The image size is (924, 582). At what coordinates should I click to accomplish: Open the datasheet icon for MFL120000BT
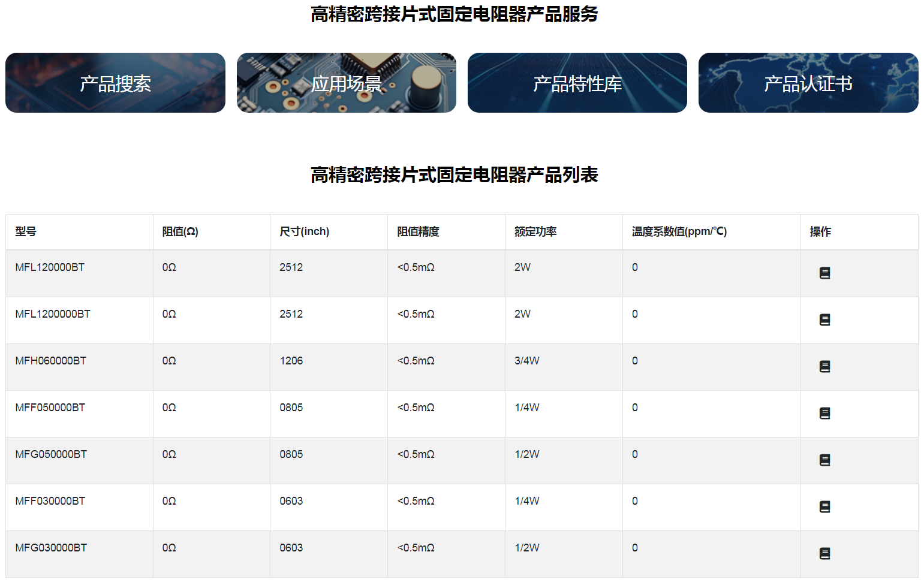[x=825, y=272]
